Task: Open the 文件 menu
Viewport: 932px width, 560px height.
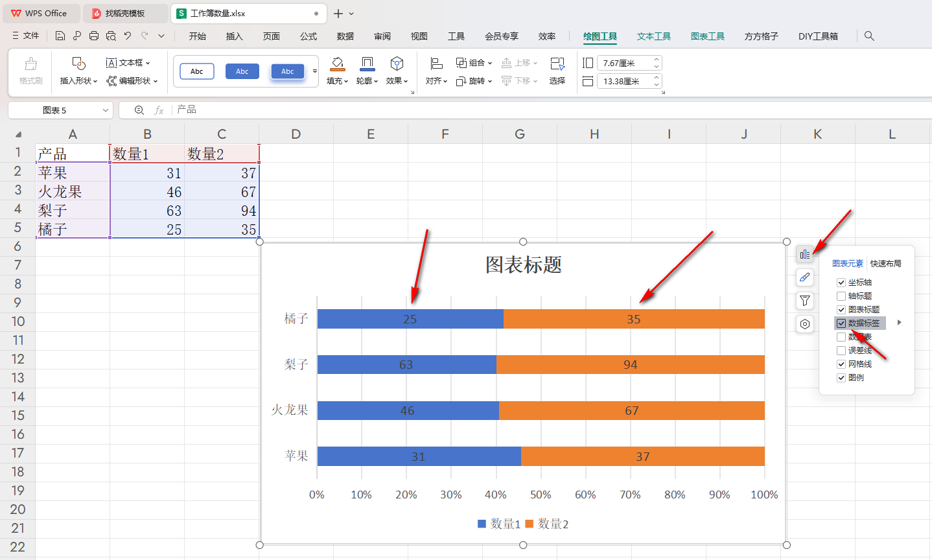Action: click(26, 36)
